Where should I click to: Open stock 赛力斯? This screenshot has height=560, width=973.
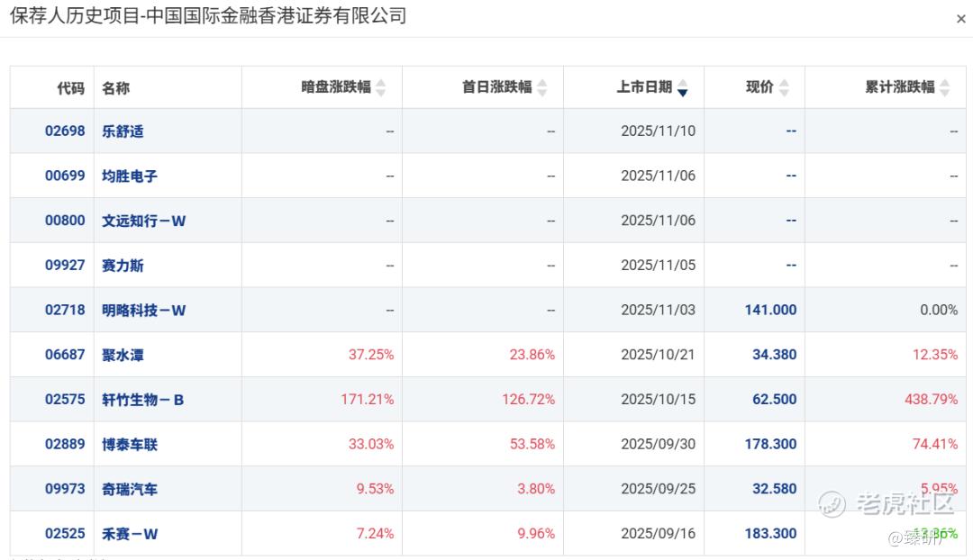pyautogui.click(x=123, y=266)
